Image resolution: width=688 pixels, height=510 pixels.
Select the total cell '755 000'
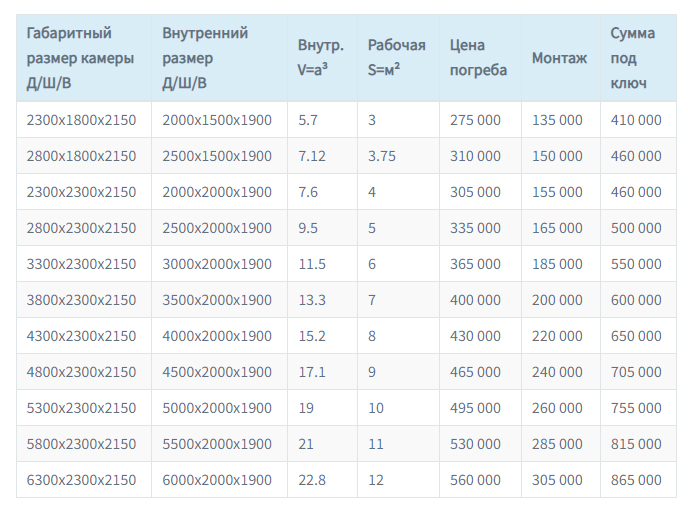point(638,408)
